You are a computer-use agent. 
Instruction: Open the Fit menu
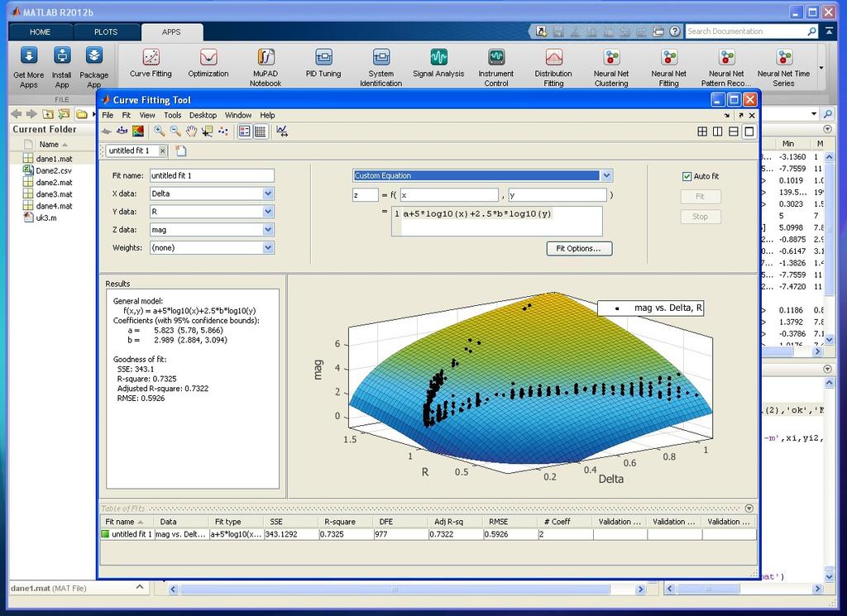(x=127, y=115)
